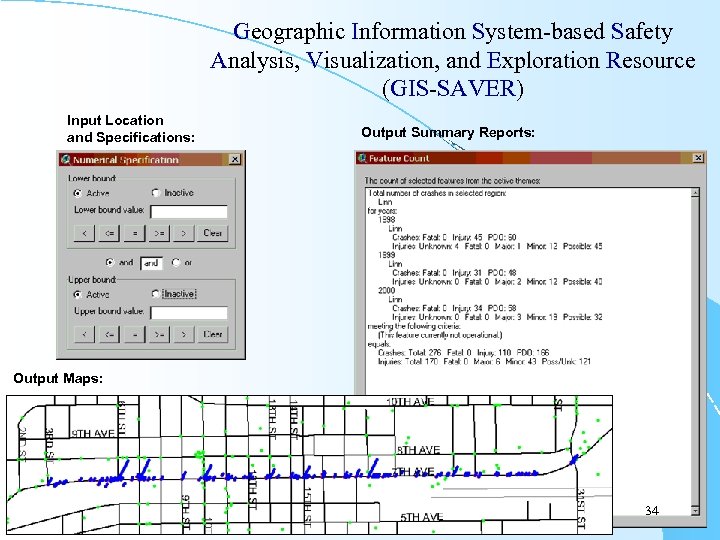Click the 'Output Summary Reports:' heading
The height and width of the screenshot is (540, 720).
[448, 132]
